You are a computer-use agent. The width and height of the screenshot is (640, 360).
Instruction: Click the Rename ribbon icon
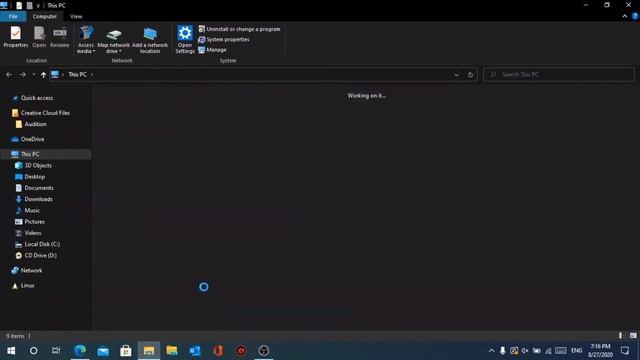(60, 37)
